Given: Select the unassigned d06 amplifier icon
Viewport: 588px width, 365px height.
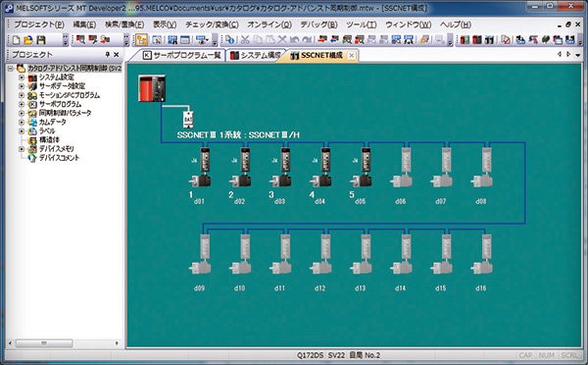Looking at the screenshot, I should (x=402, y=168).
